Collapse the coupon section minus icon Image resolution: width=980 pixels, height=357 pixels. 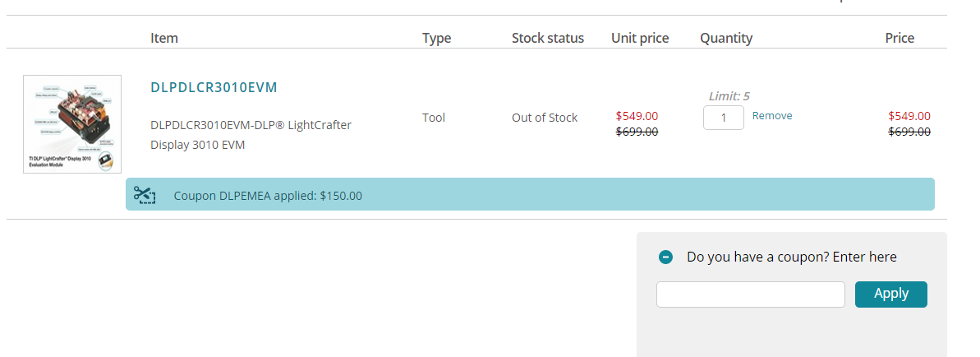point(666,257)
